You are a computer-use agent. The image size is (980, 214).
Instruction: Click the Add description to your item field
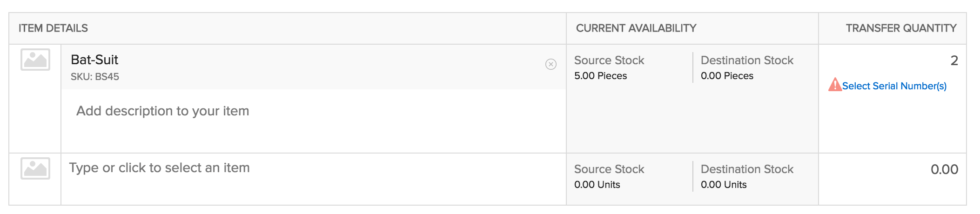pyautogui.click(x=314, y=120)
